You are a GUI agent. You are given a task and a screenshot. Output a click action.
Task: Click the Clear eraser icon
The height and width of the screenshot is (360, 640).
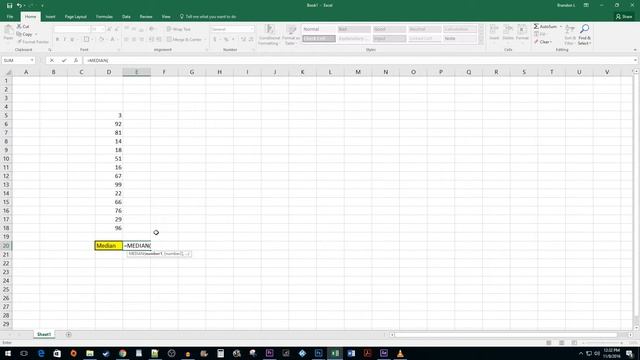tap(536, 42)
